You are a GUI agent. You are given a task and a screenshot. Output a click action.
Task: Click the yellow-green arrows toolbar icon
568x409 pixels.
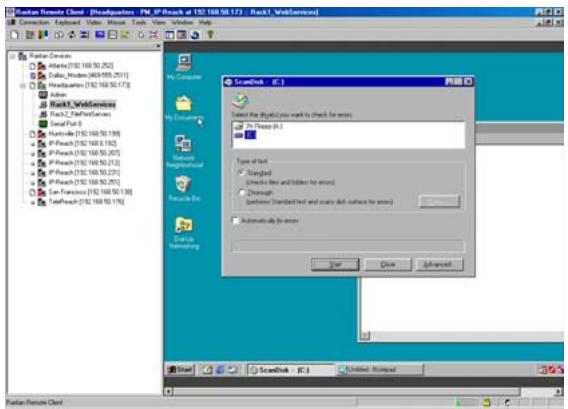(x=125, y=35)
